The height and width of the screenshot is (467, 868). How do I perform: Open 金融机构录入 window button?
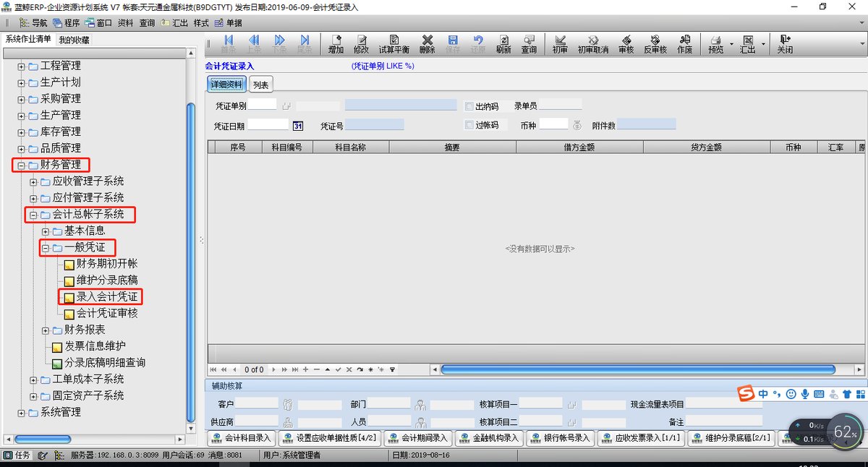click(x=488, y=437)
